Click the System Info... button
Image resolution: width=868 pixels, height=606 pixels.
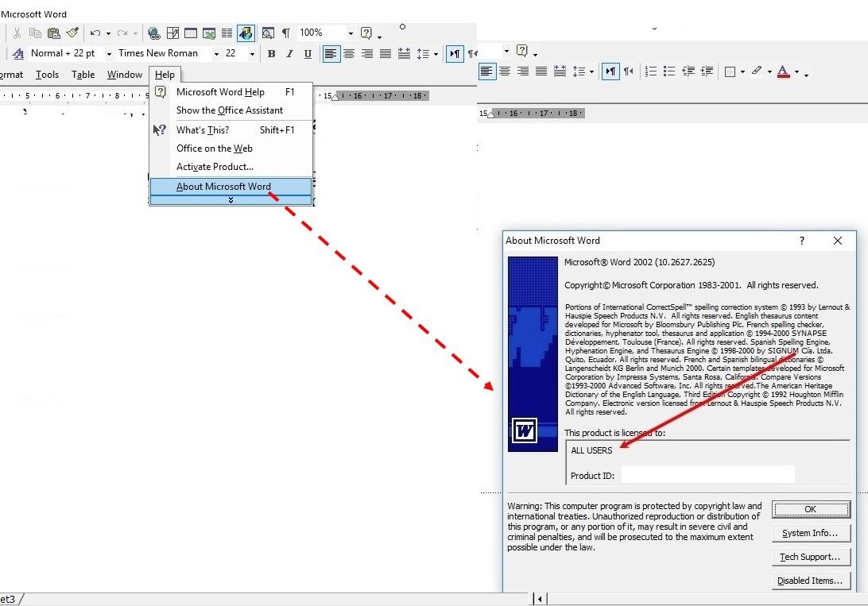[x=811, y=533]
